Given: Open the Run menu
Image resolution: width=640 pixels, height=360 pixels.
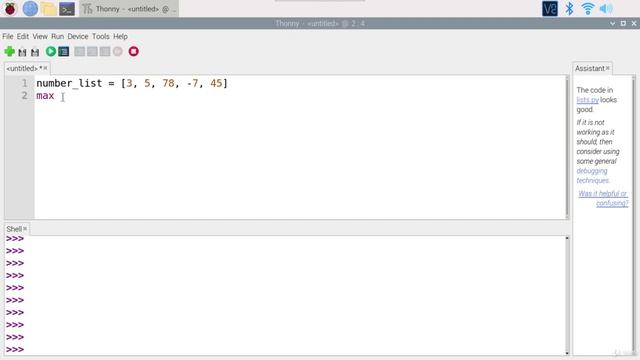Looking at the screenshot, I should click(58, 36).
